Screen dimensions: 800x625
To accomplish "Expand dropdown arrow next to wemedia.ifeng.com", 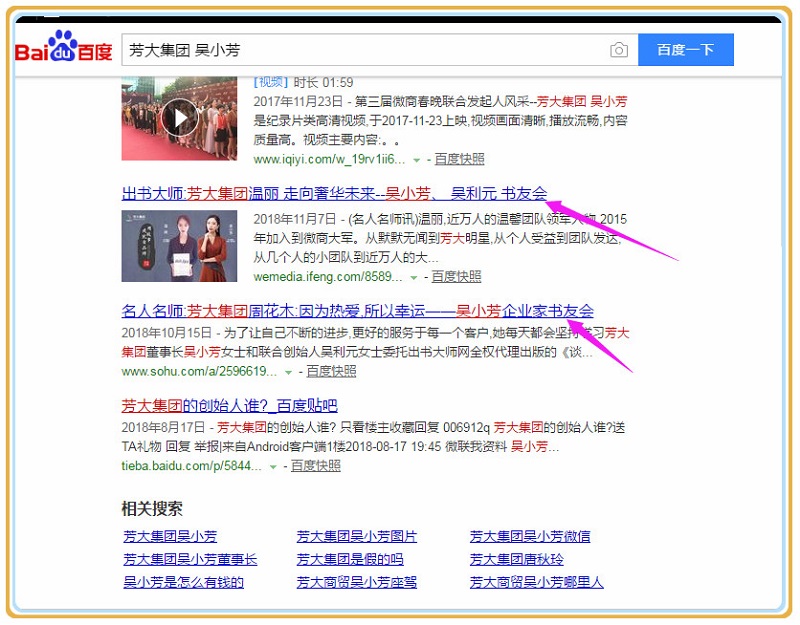I will [413, 277].
